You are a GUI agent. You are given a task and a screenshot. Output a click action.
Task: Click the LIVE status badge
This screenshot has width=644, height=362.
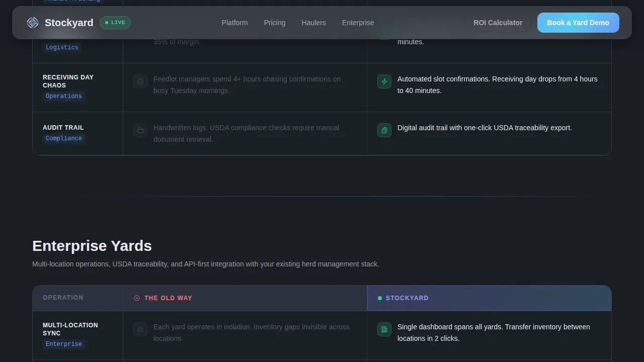(x=115, y=23)
